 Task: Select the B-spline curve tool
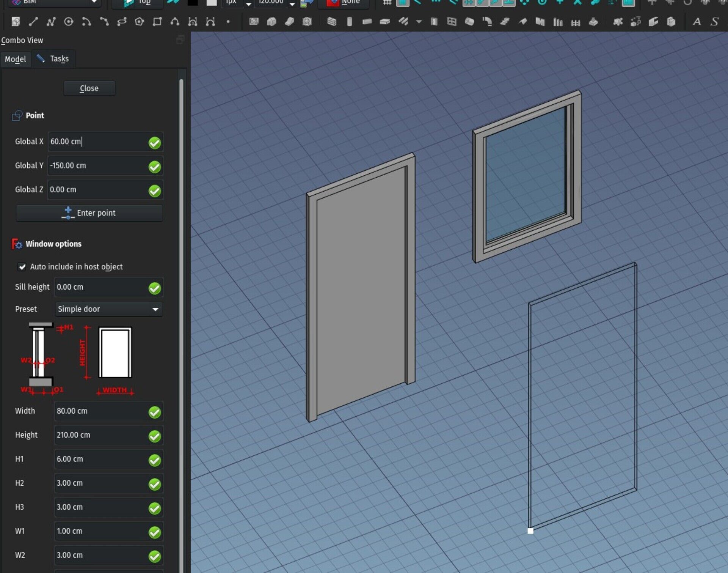[x=175, y=22]
